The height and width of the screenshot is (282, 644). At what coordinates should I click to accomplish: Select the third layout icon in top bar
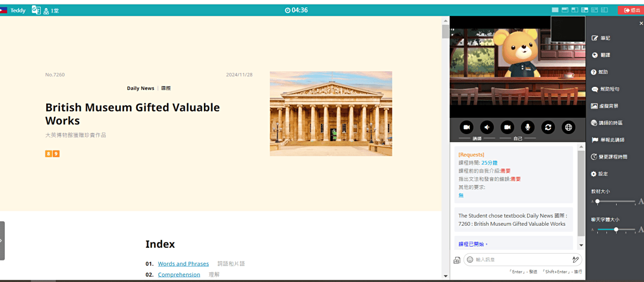pos(575,10)
